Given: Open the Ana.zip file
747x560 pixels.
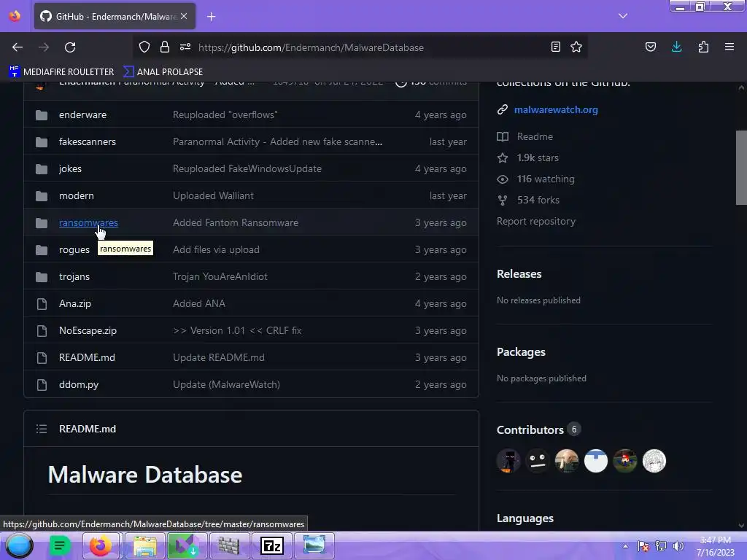Looking at the screenshot, I should coord(75,304).
